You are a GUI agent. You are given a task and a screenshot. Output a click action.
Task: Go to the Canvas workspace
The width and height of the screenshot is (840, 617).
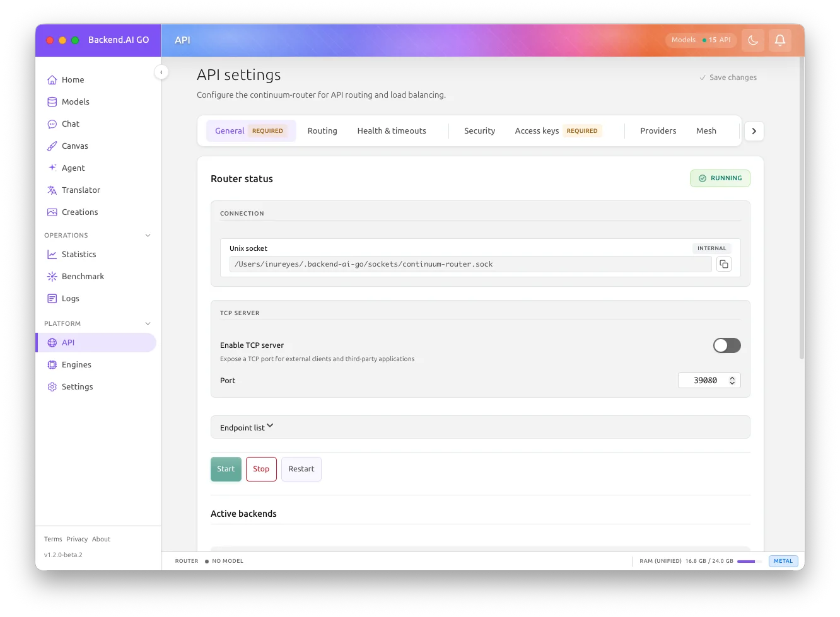(x=74, y=146)
